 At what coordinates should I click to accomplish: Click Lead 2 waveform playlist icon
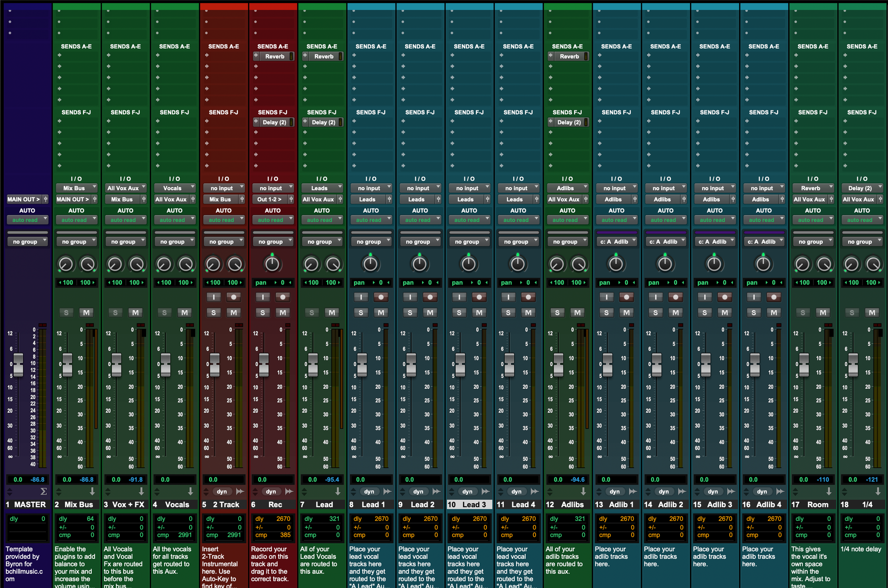tap(436, 491)
